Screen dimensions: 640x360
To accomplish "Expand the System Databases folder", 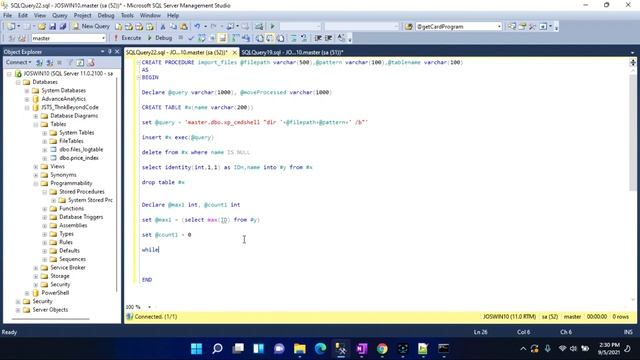I will 27,91.
